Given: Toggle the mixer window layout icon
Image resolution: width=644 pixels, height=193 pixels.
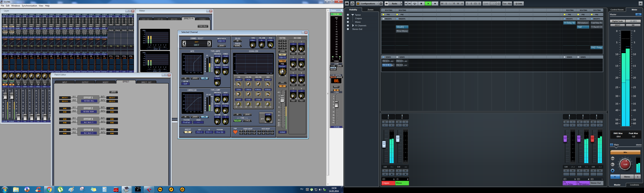Looking at the screenshot, I should pyautogui.click(x=347, y=4).
